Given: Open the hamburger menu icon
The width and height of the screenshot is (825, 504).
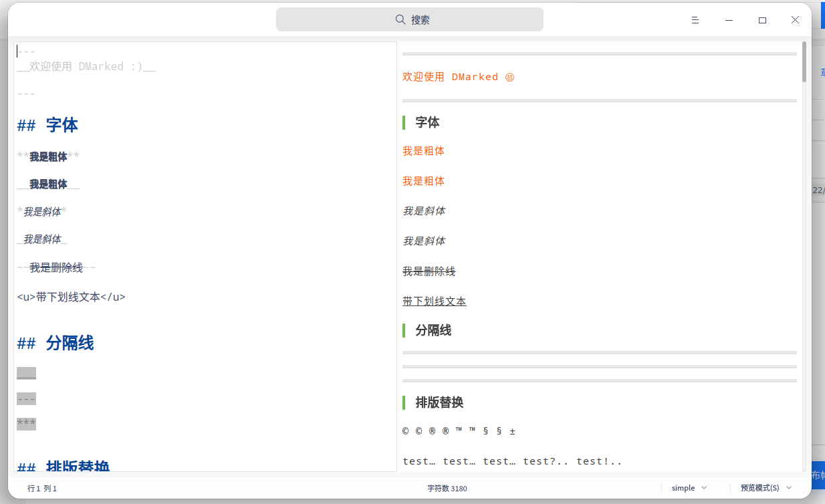Looking at the screenshot, I should pyautogui.click(x=695, y=20).
